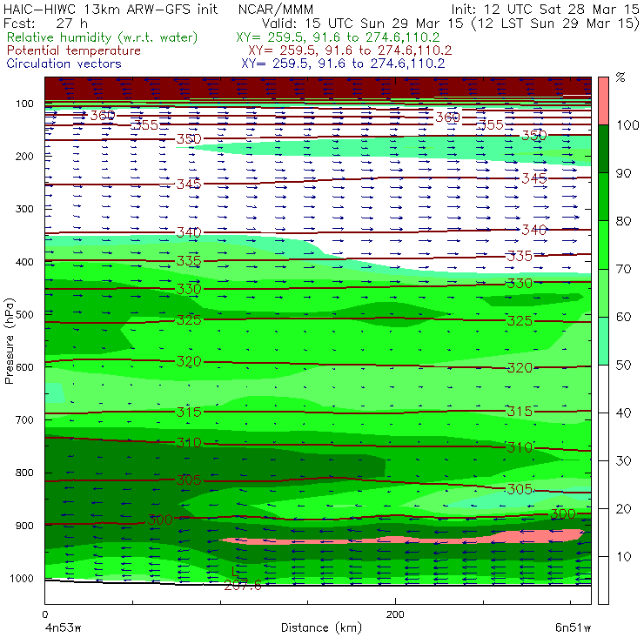The image size is (644, 644).
Task: Click the left-hand '310' contour label
Action: point(189,443)
